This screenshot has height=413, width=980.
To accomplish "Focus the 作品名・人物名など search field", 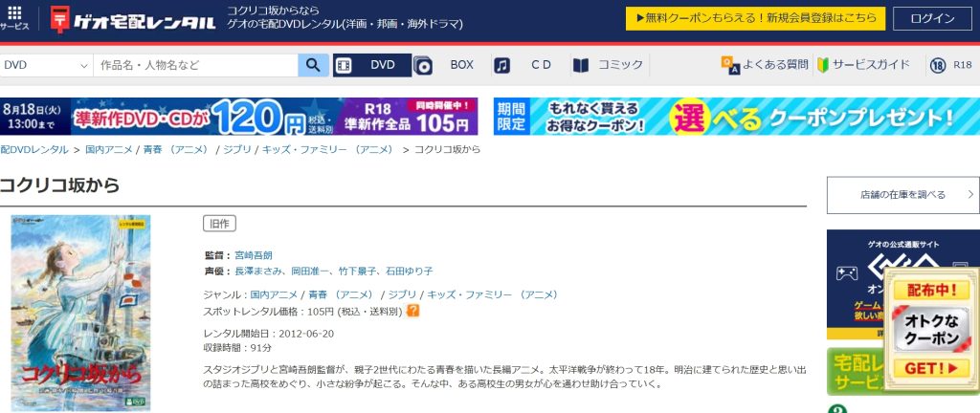I will [195, 65].
